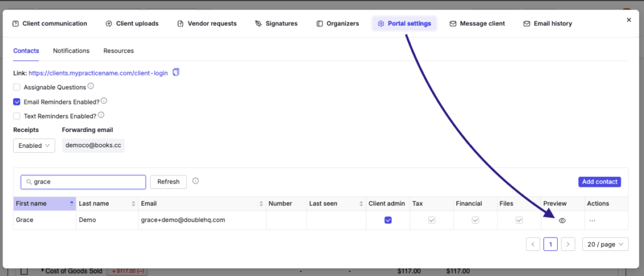Select the Grace first name cell
Image resolution: width=644 pixels, height=276 pixels.
pyautogui.click(x=45, y=220)
